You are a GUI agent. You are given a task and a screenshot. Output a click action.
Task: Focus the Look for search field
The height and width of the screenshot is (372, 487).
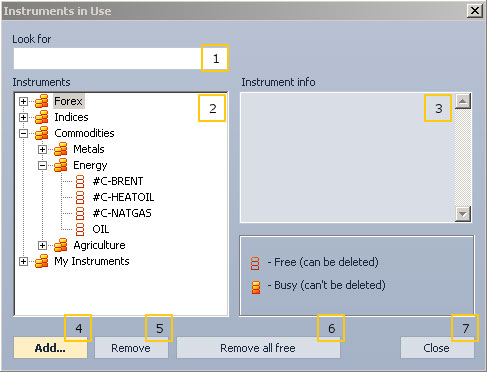click(x=108, y=59)
